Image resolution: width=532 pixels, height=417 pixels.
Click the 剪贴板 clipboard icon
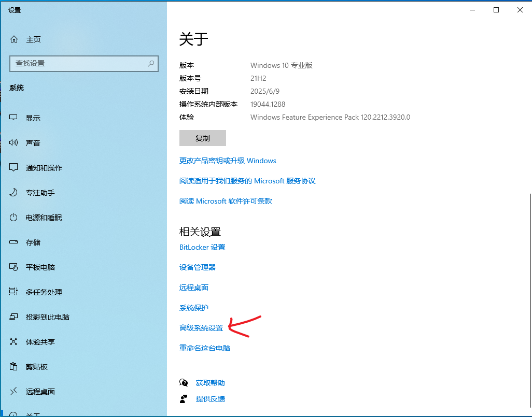point(13,366)
